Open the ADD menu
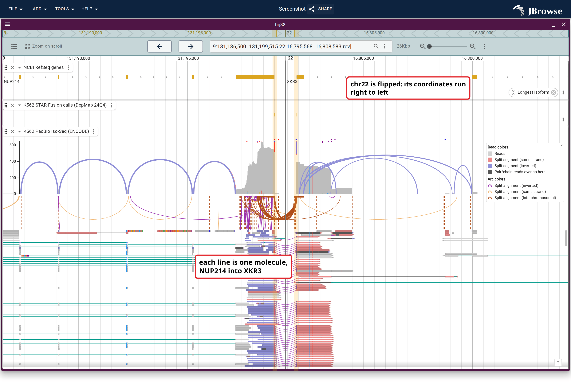The width and height of the screenshot is (571, 392). pos(40,9)
